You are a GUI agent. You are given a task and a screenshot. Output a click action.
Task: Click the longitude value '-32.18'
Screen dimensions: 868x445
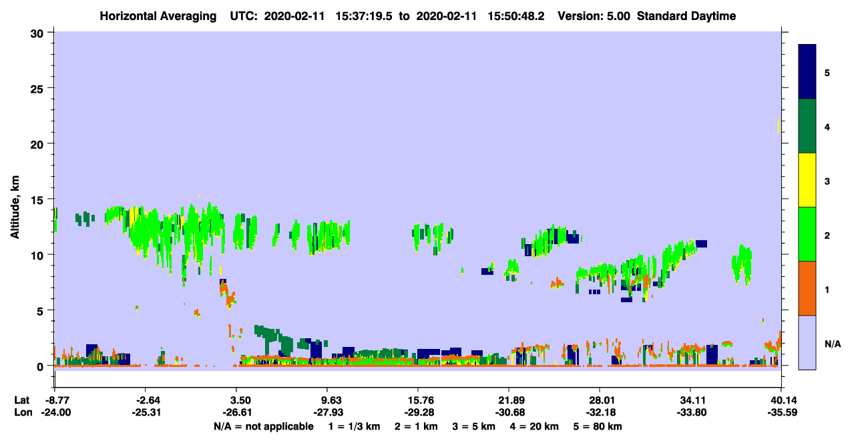click(600, 412)
